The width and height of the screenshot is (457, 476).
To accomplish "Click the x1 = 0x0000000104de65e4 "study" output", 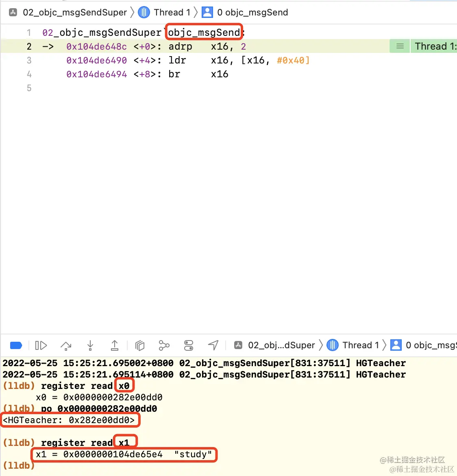I will coord(124,454).
